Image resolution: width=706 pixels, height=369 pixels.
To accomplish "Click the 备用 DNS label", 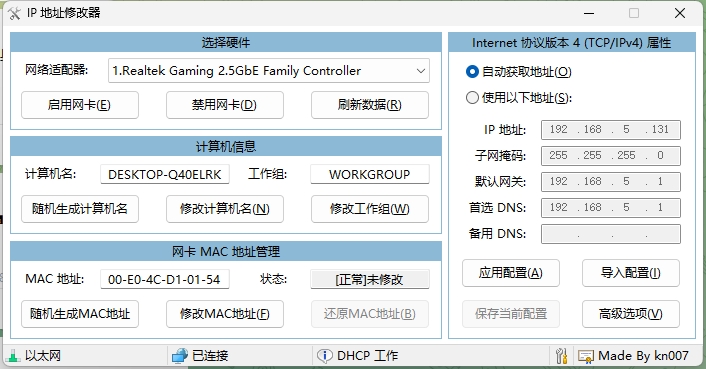I will tap(497, 234).
